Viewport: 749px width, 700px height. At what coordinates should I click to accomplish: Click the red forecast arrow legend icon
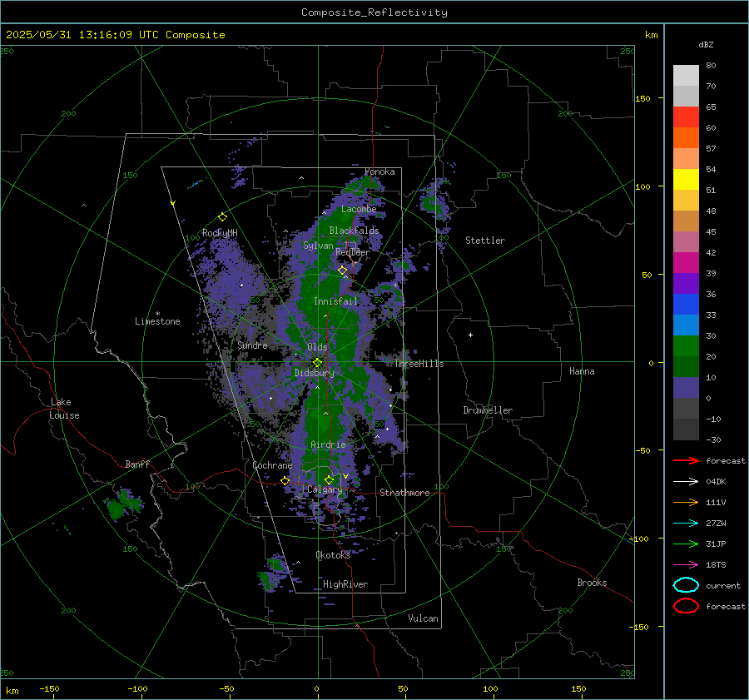tap(686, 460)
